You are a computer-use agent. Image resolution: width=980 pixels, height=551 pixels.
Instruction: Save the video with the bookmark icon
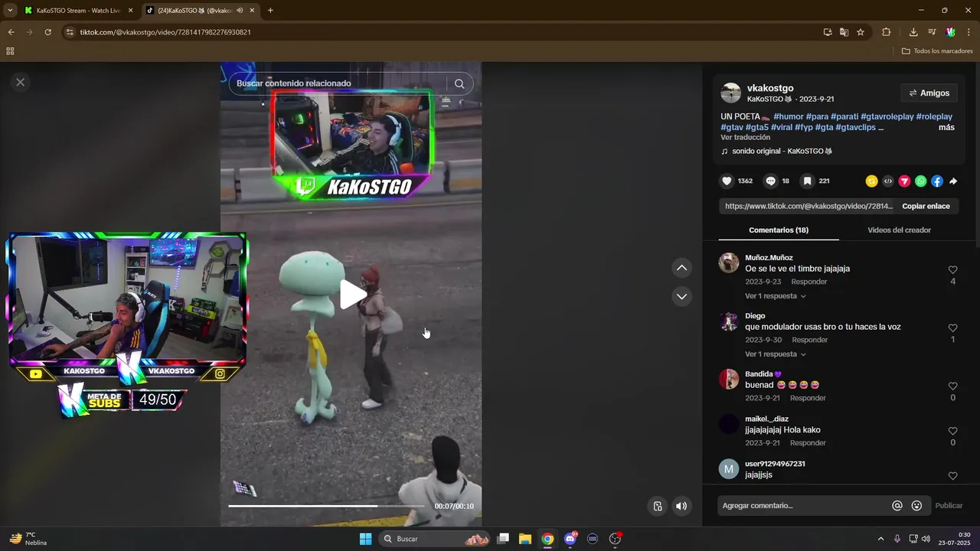807,181
